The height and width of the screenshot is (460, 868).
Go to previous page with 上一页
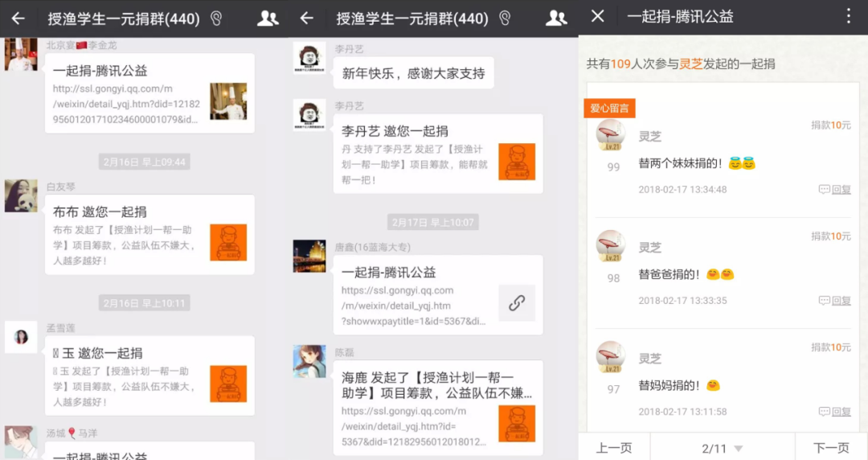[x=614, y=448]
